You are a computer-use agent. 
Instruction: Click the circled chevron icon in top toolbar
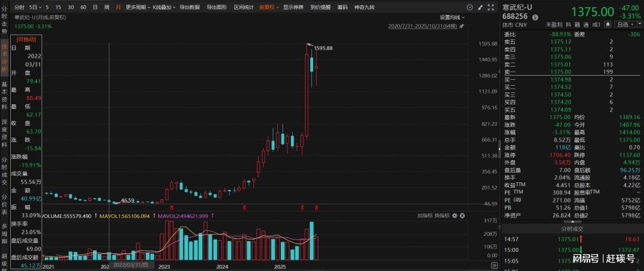click(469, 7)
